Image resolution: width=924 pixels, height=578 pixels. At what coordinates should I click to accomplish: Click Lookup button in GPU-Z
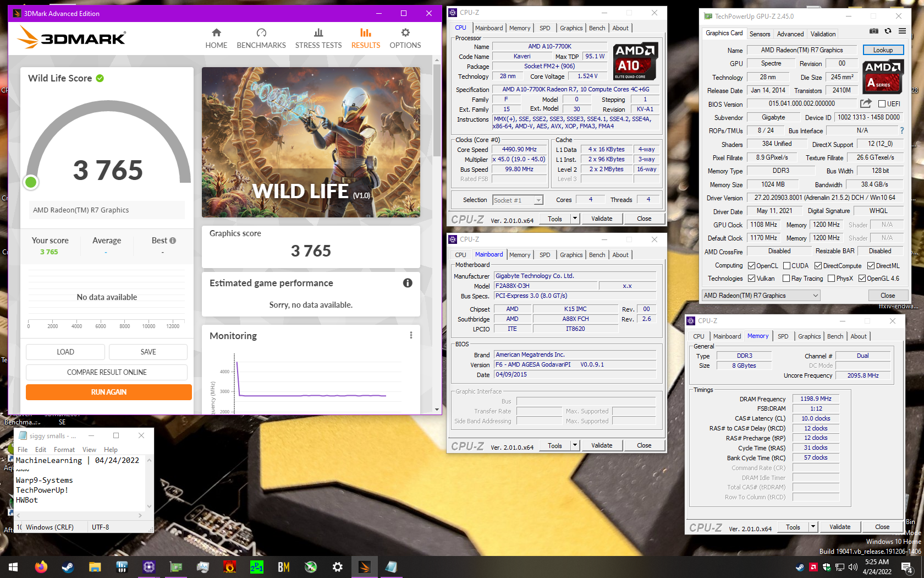(883, 50)
